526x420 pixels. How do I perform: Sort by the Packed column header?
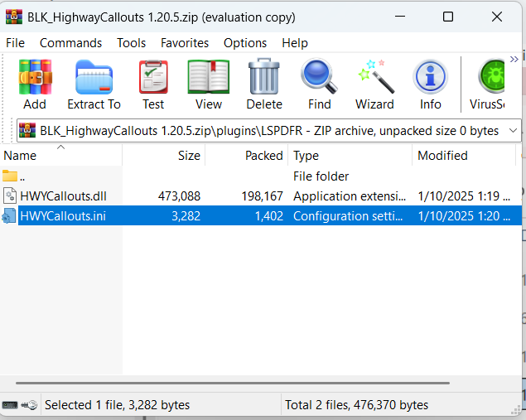click(x=246, y=155)
